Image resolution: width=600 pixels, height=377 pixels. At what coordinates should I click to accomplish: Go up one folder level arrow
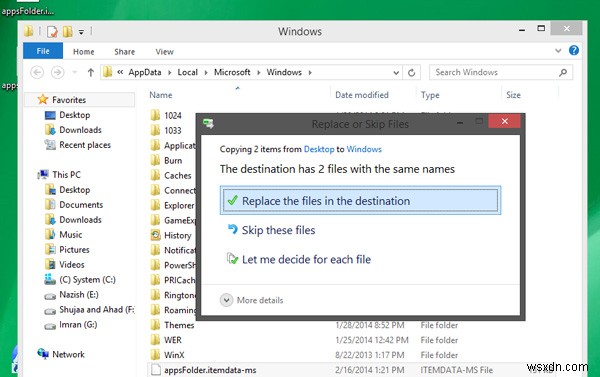(91, 72)
